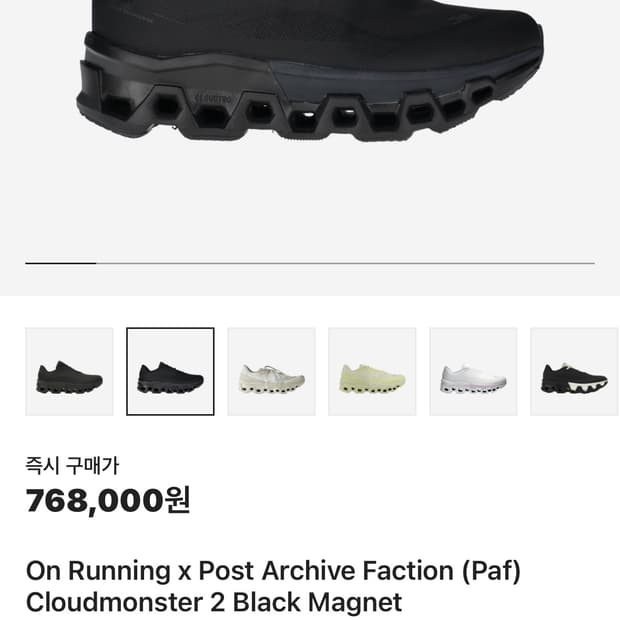620x620 pixels.
Task: Select the first all-black shoe thumbnail
Action: coord(69,371)
